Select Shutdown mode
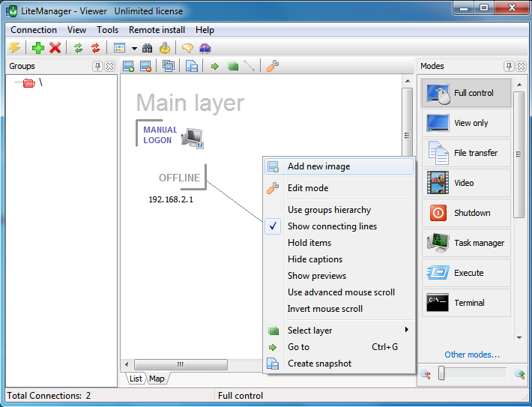The height and width of the screenshot is (407, 532). click(x=466, y=213)
